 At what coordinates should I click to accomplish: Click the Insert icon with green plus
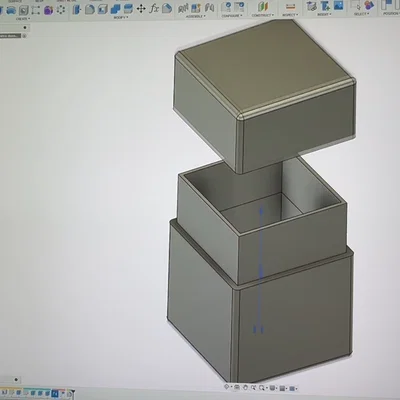[x=325, y=5]
